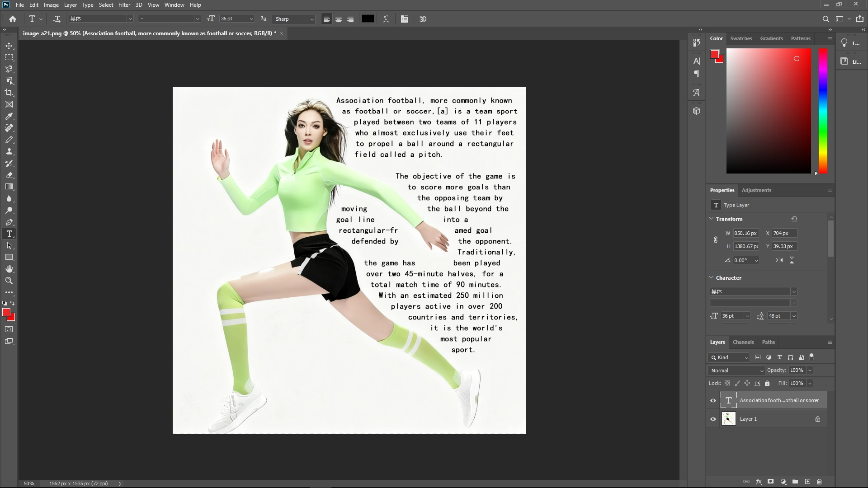
Task: Select the Move tool
Action: [9, 46]
